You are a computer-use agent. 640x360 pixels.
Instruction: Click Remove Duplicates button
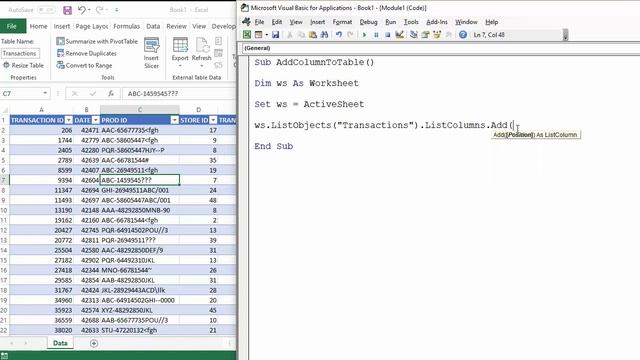click(87, 53)
